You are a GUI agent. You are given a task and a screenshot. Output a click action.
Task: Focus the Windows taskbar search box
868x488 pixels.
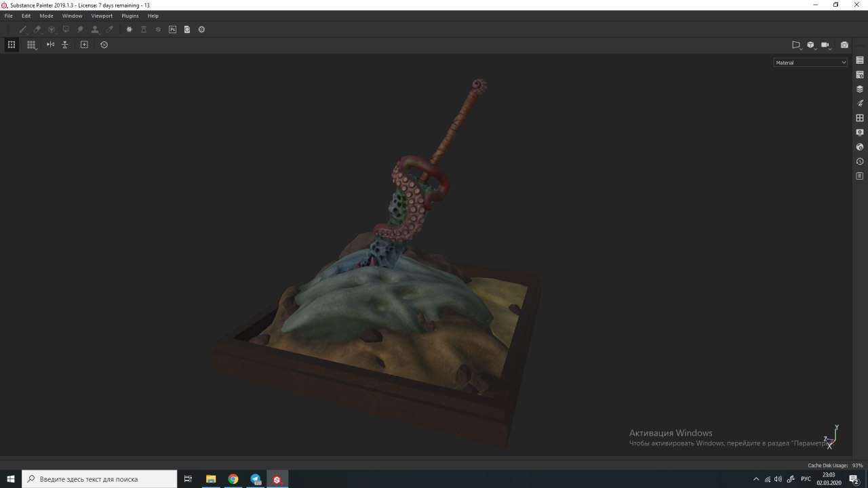(x=100, y=479)
